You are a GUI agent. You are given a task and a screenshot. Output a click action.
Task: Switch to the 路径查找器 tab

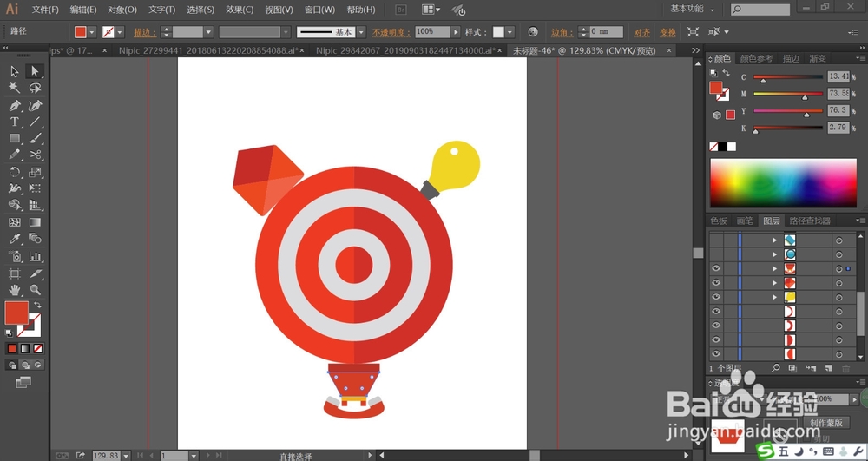point(810,221)
